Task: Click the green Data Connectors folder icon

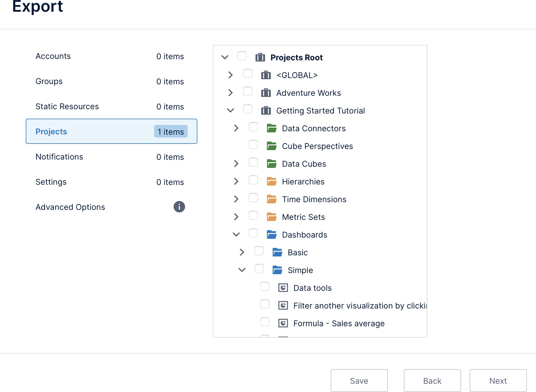Action: 271,128
